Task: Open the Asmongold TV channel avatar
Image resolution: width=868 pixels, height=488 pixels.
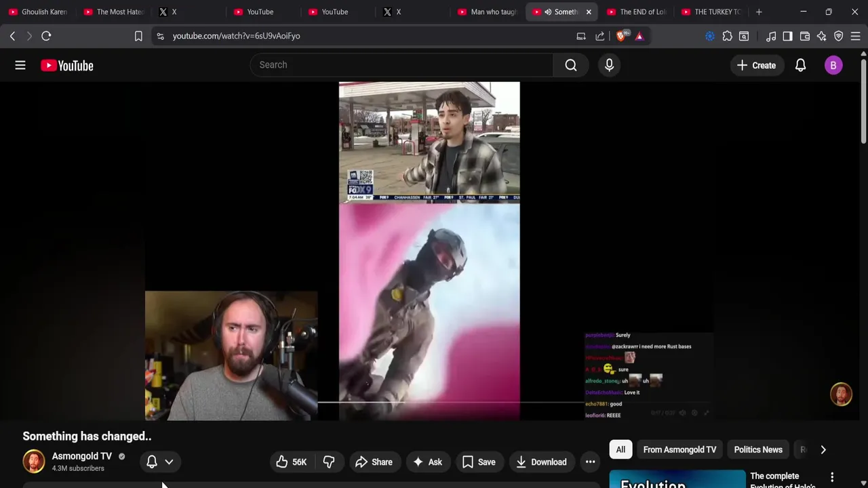Action: tap(34, 462)
